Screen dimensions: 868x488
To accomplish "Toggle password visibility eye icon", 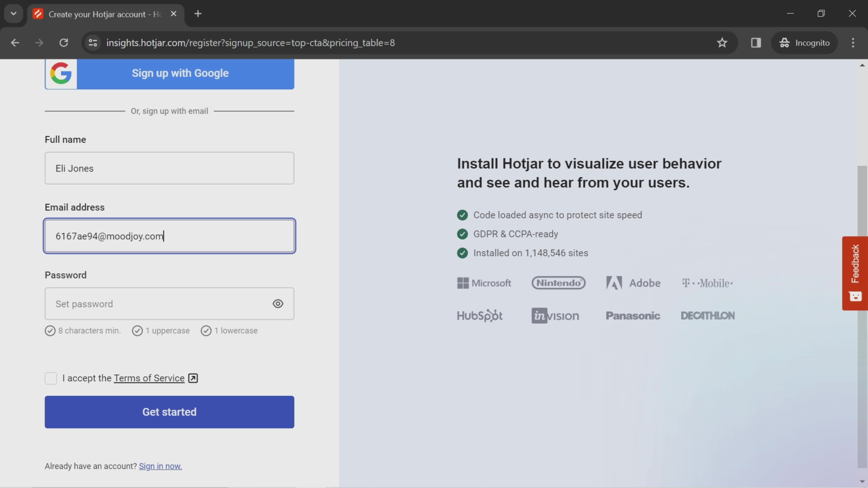I will pyautogui.click(x=278, y=304).
